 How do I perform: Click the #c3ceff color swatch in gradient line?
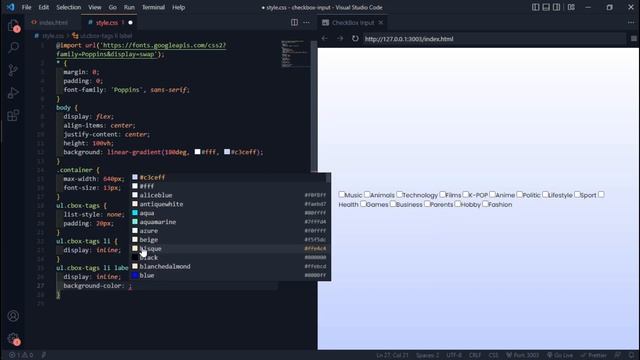[227, 152]
